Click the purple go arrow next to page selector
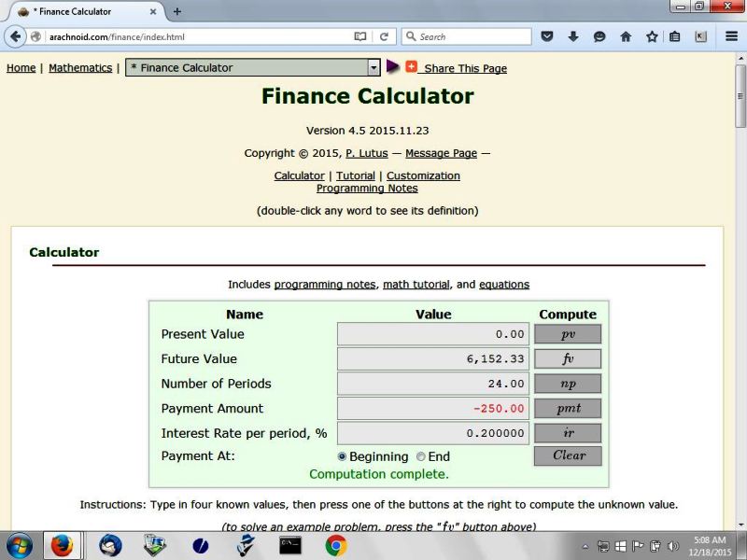This screenshot has height=560, width=747. point(392,66)
